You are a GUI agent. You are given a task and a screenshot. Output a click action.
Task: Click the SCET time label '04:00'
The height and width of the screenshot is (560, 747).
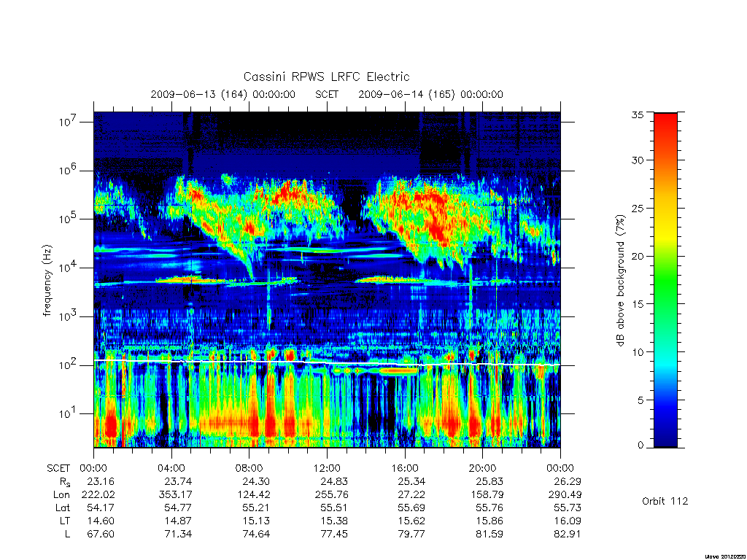[x=171, y=468]
